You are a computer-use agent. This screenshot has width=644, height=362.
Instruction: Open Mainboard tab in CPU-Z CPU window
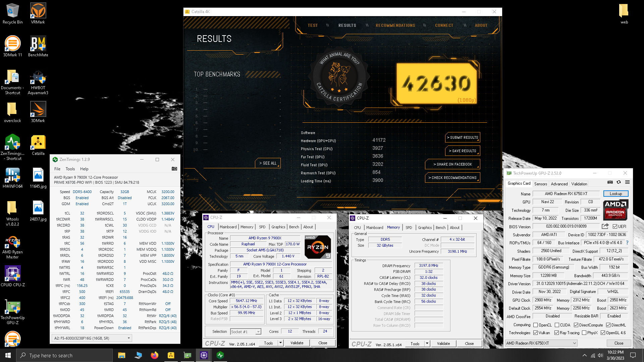tap(228, 227)
